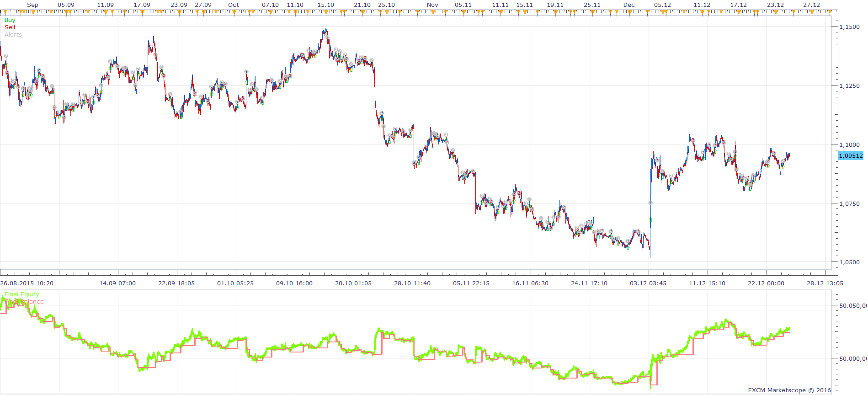Click the 07.10 date on top timeline
868x395 pixels.
(270, 5)
